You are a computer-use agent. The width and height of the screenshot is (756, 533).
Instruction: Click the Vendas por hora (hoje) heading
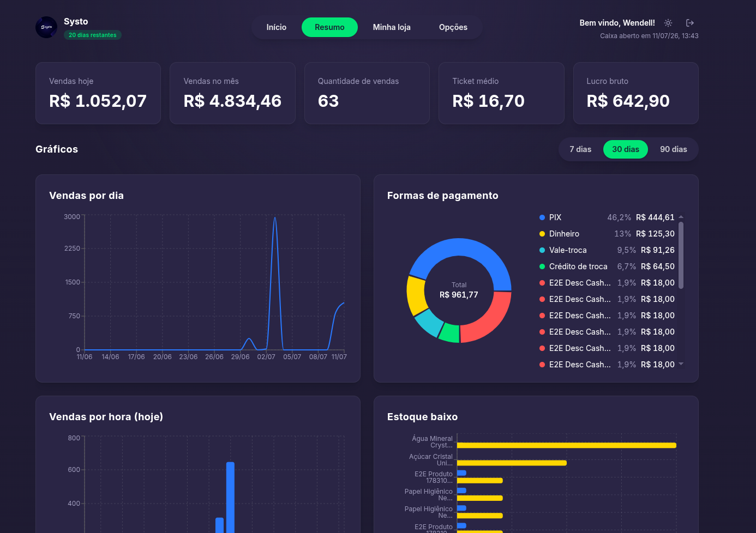click(x=106, y=417)
